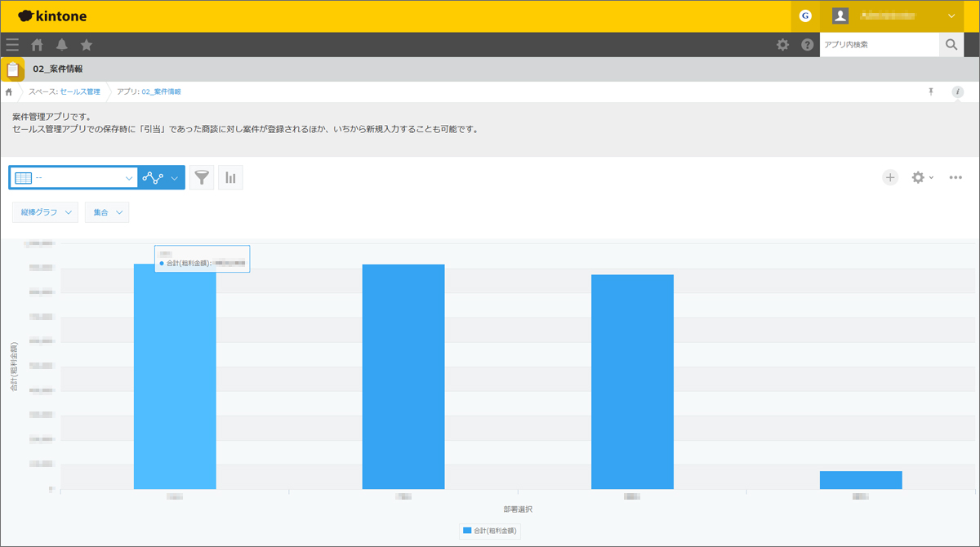Open the header settings gear icon
The height and width of the screenshot is (547, 980).
click(782, 45)
